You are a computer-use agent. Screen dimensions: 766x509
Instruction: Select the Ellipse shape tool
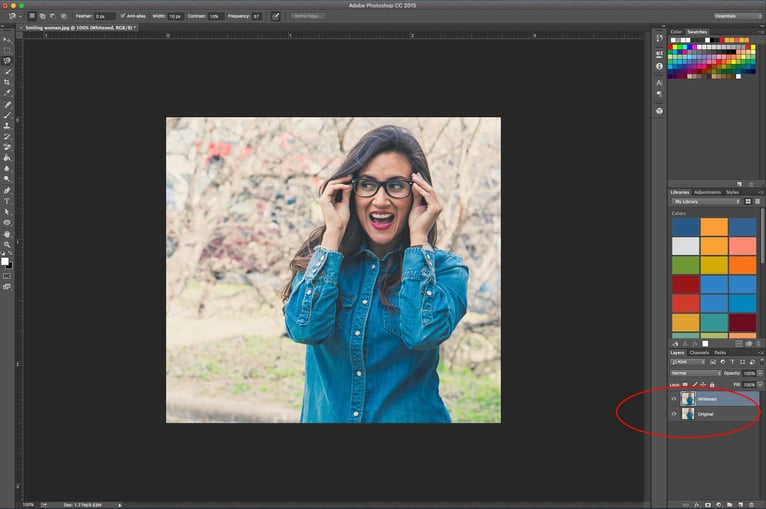coord(7,223)
